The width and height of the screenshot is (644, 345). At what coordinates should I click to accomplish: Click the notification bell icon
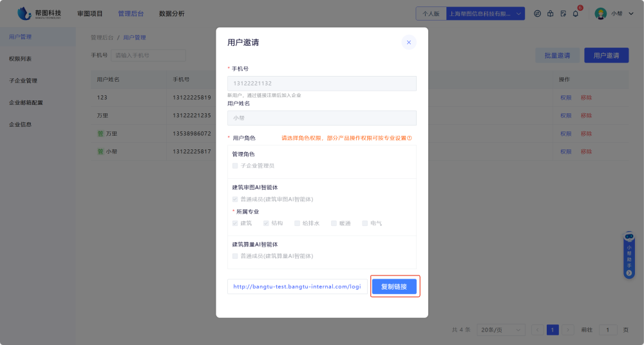[x=575, y=14]
